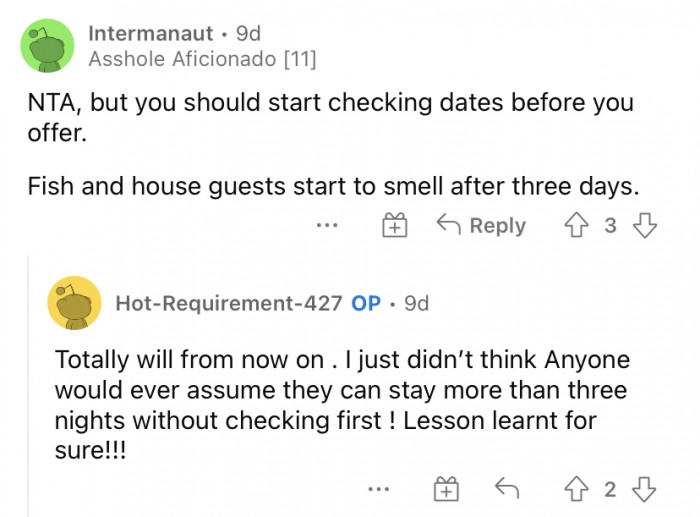Visit the Intermanaut user profile

[x=151, y=33]
